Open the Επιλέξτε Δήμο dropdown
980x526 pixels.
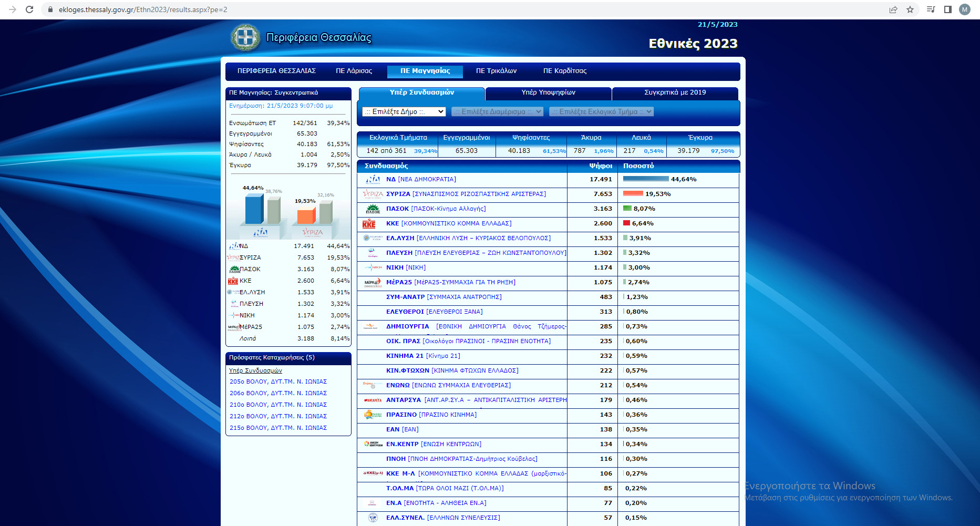click(404, 112)
